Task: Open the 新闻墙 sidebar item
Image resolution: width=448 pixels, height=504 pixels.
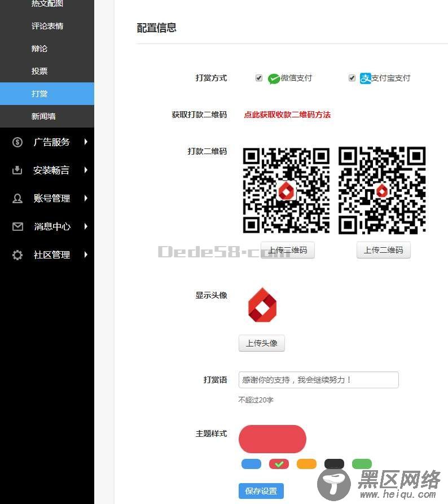Action: click(47, 116)
